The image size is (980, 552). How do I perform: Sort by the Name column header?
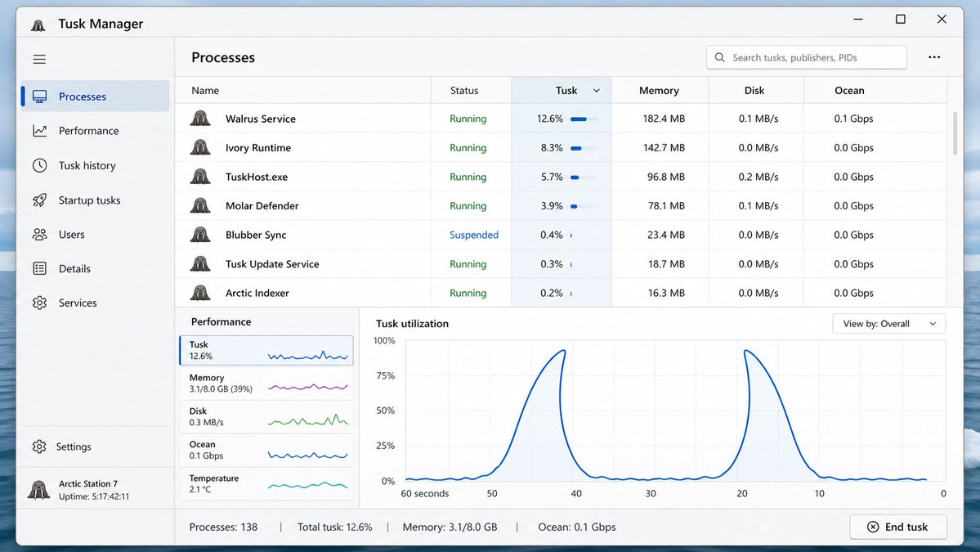click(x=205, y=91)
